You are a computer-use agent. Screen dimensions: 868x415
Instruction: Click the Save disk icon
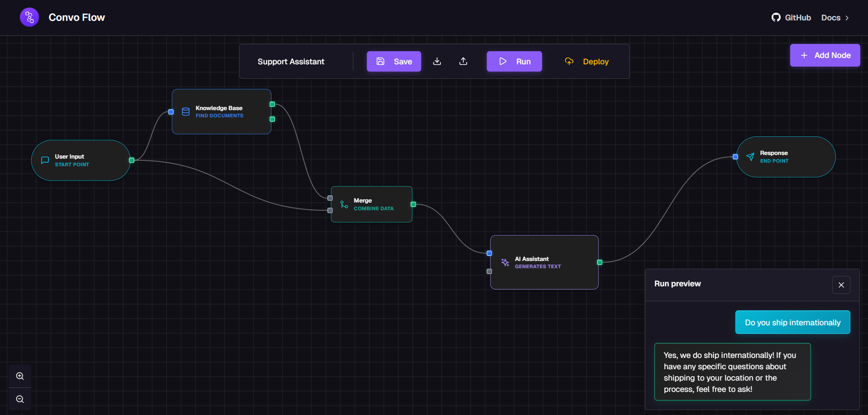click(x=381, y=61)
